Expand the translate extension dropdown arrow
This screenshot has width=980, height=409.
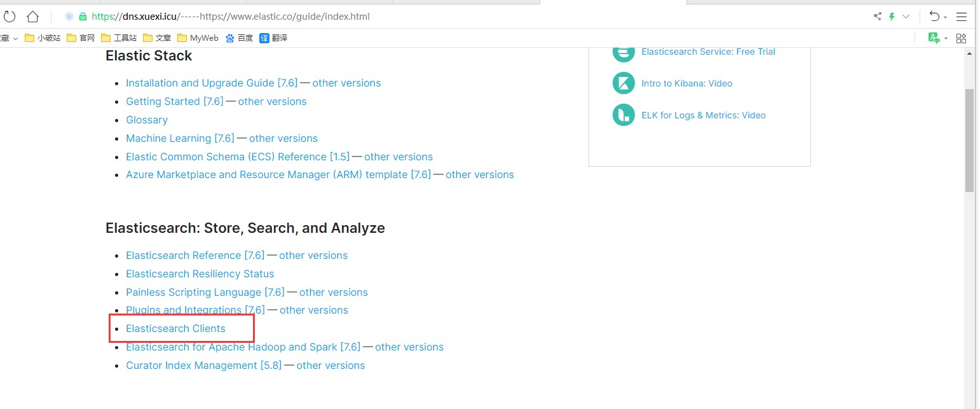point(946,38)
